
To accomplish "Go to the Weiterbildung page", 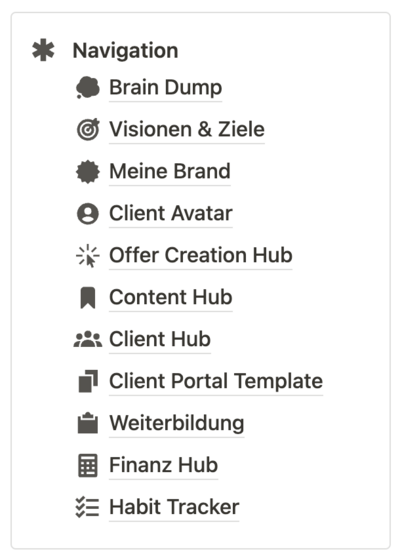I will click(x=177, y=423).
